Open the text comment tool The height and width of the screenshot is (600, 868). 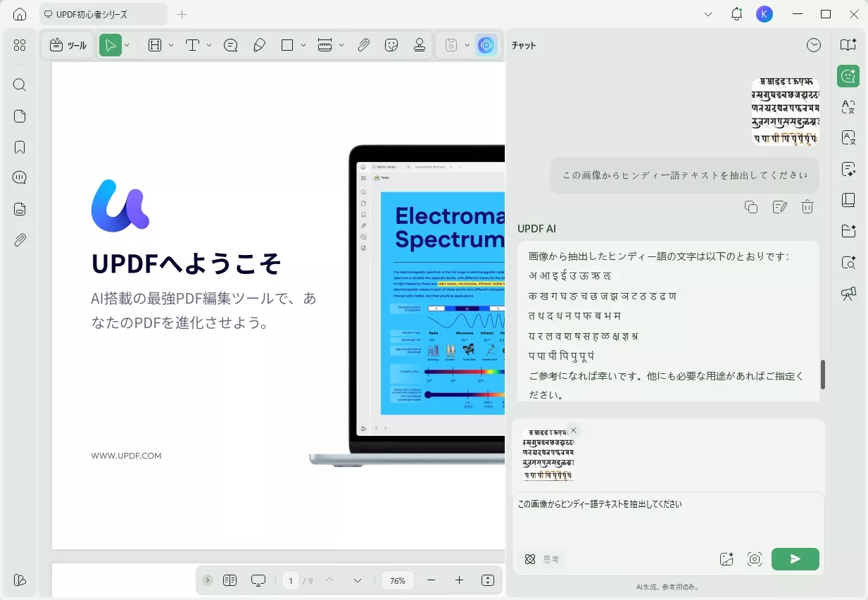[x=229, y=44]
